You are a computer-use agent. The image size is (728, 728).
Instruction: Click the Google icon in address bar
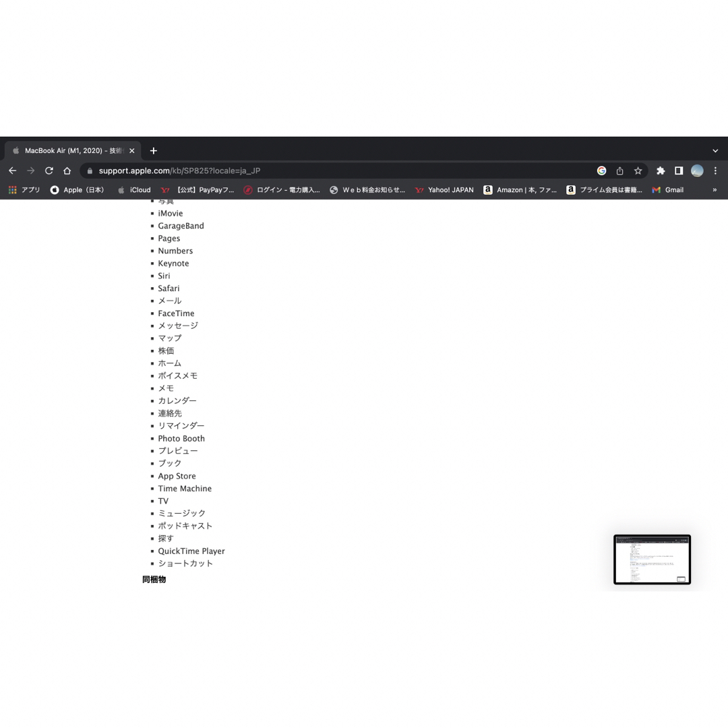coord(601,171)
